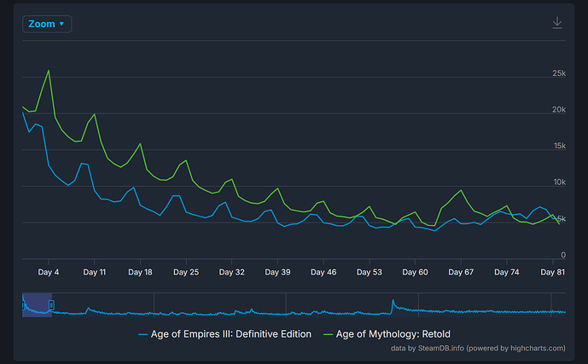Click the 5k y-axis label
This screenshot has width=588, height=364.
(x=562, y=219)
